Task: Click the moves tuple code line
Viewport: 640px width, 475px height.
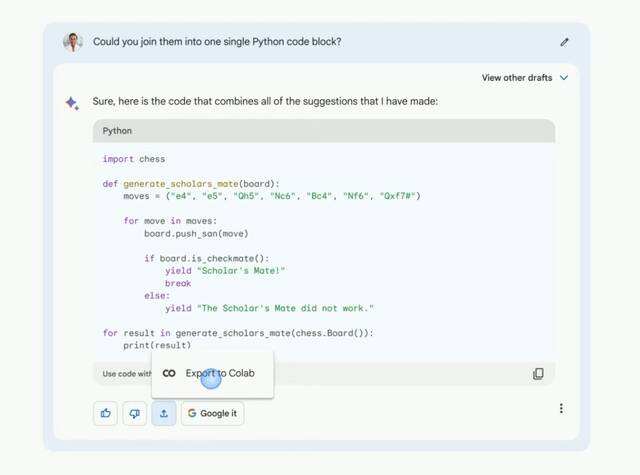Action: pos(272,196)
